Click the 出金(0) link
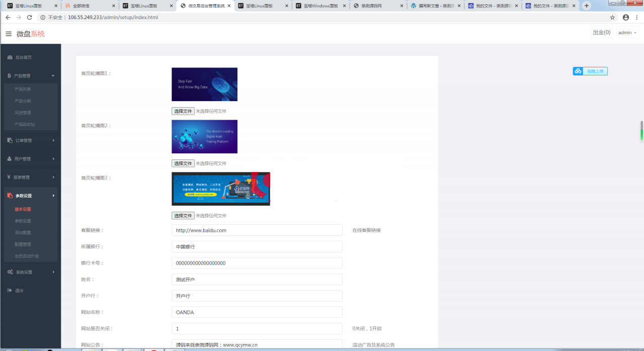Image resolution: width=644 pixels, height=351 pixels. [x=602, y=33]
